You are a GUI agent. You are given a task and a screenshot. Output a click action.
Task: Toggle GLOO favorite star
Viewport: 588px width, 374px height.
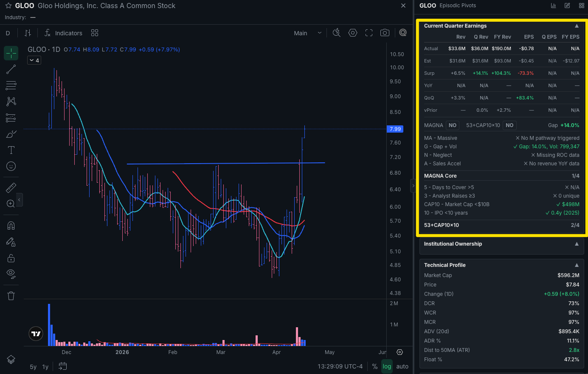[x=8, y=6]
